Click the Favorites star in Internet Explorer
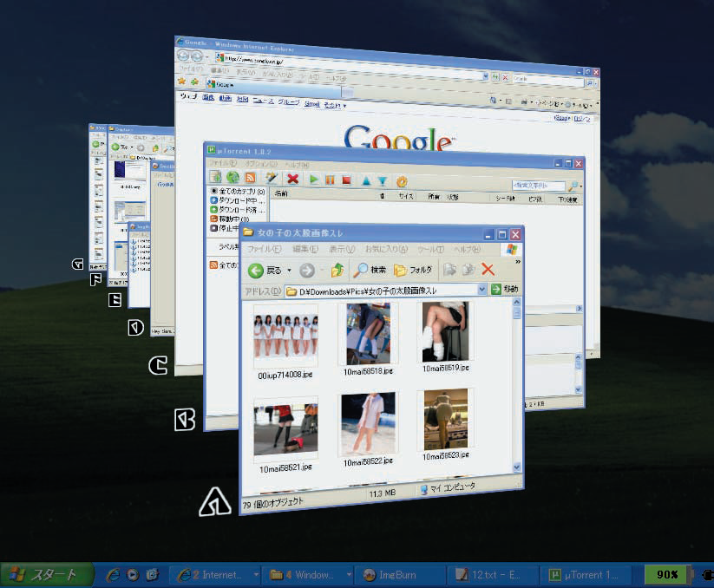This screenshot has width=714, height=588. click(181, 81)
